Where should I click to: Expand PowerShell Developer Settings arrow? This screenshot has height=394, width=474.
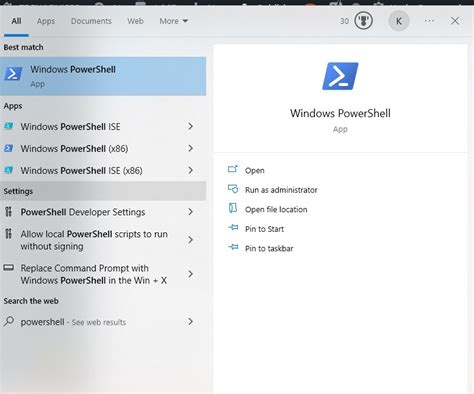click(190, 212)
